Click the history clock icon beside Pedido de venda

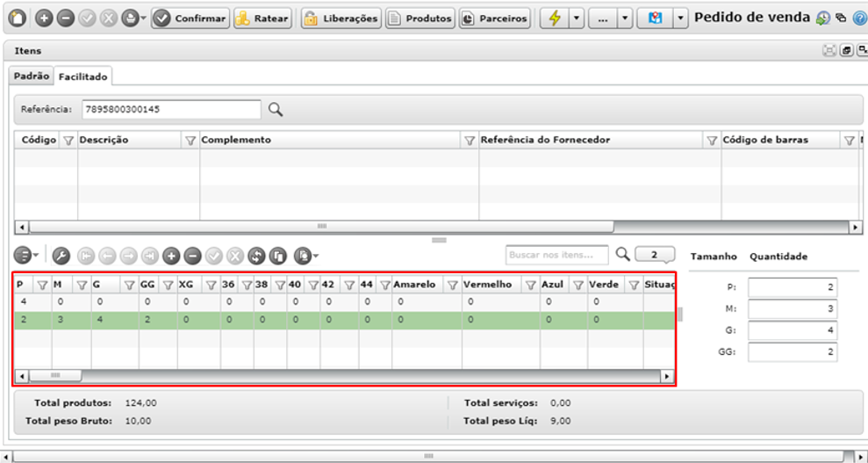[822, 18]
